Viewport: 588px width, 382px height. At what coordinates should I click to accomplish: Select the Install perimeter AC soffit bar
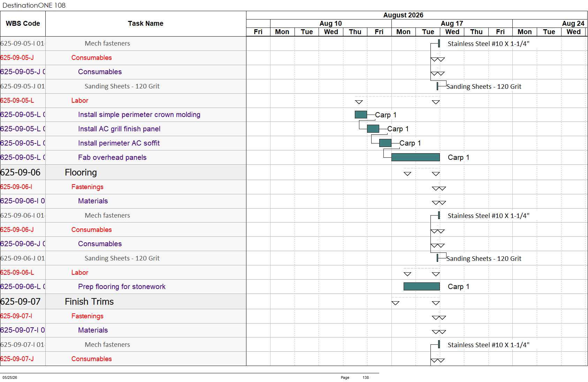point(385,143)
